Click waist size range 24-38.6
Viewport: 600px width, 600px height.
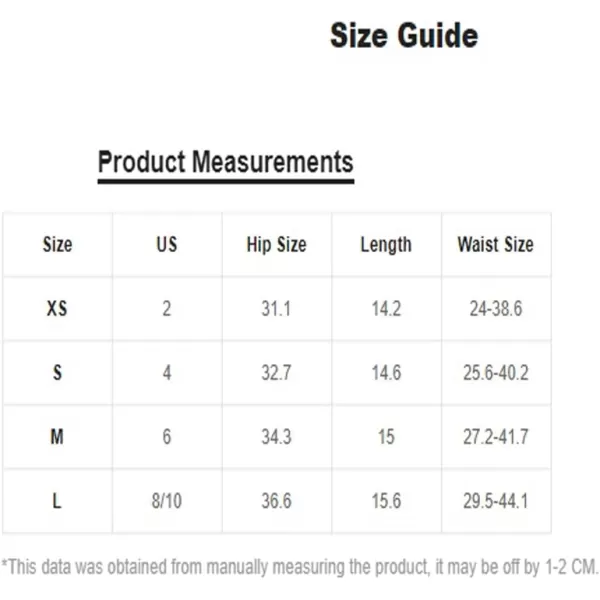pos(496,308)
